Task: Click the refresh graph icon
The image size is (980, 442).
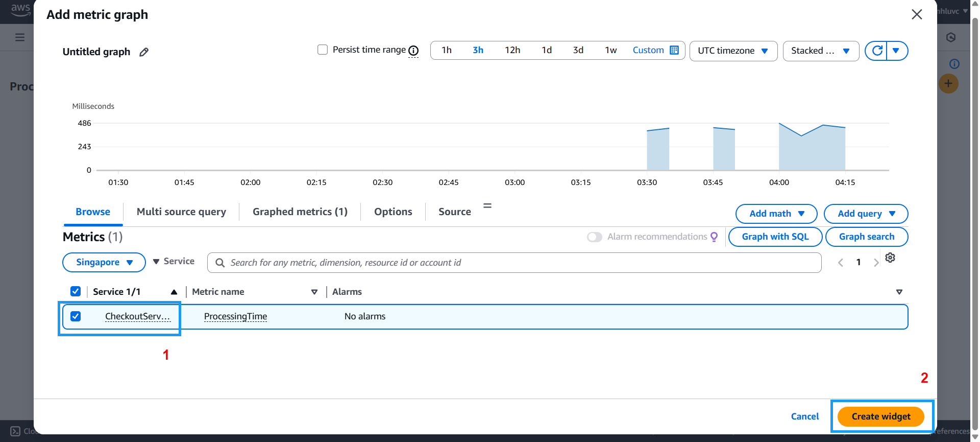Action: (x=877, y=51)
